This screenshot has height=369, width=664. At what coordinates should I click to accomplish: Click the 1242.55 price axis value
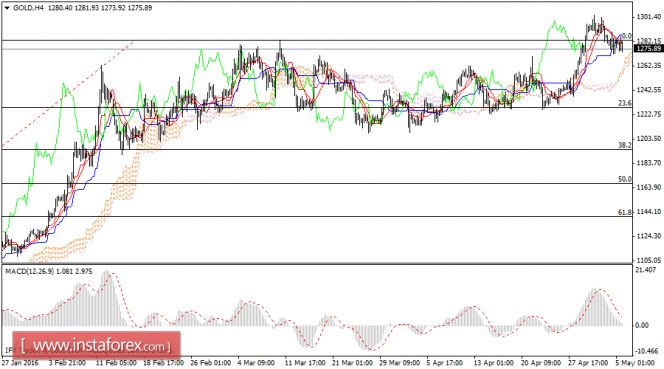[649, 90]
